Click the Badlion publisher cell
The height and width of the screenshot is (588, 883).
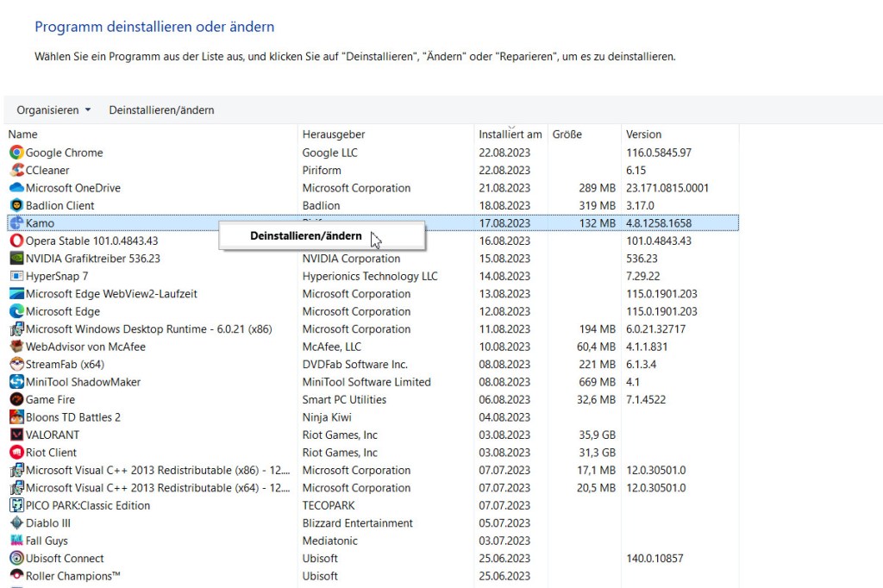(x=321, y=205)
